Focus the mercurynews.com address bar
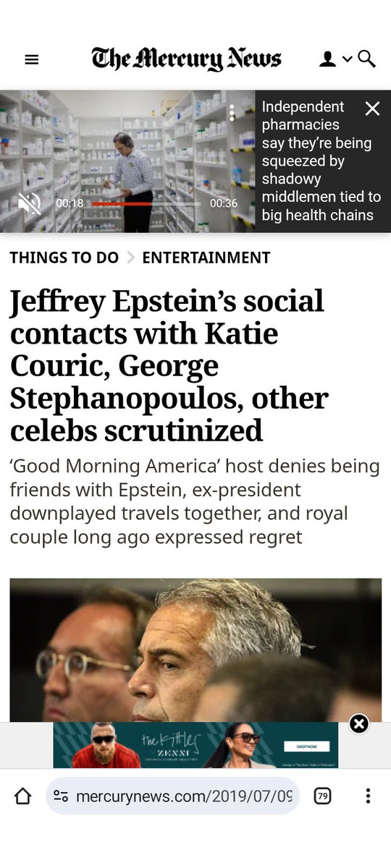Image resolution: width=391 pixels, height=868 pixels. [172, 796]
